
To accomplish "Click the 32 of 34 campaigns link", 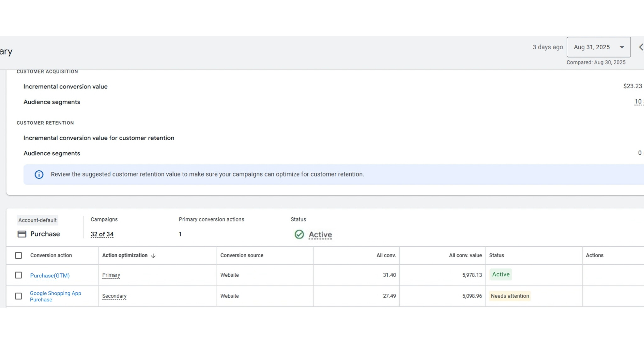I will 102,234.
